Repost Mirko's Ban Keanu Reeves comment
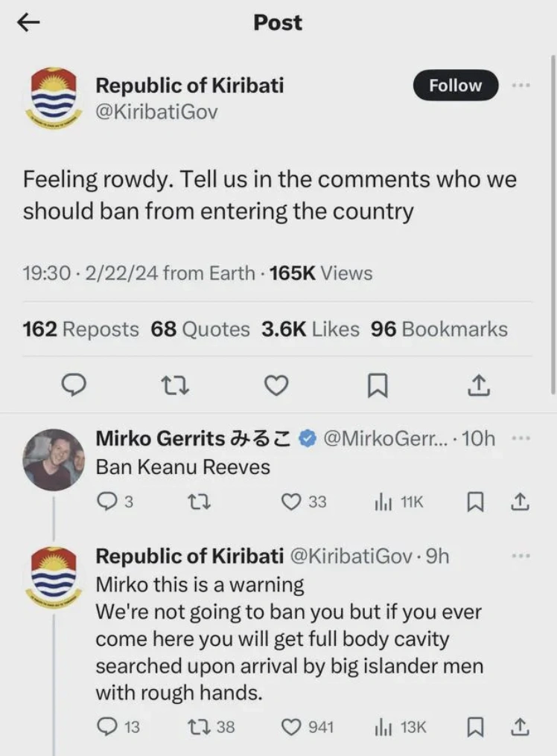The height and width of the screenshot is (756, 557). (191, 502)
